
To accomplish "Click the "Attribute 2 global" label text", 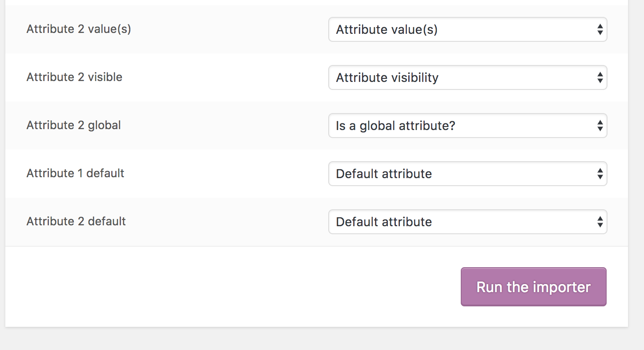I will coord(73,125).
